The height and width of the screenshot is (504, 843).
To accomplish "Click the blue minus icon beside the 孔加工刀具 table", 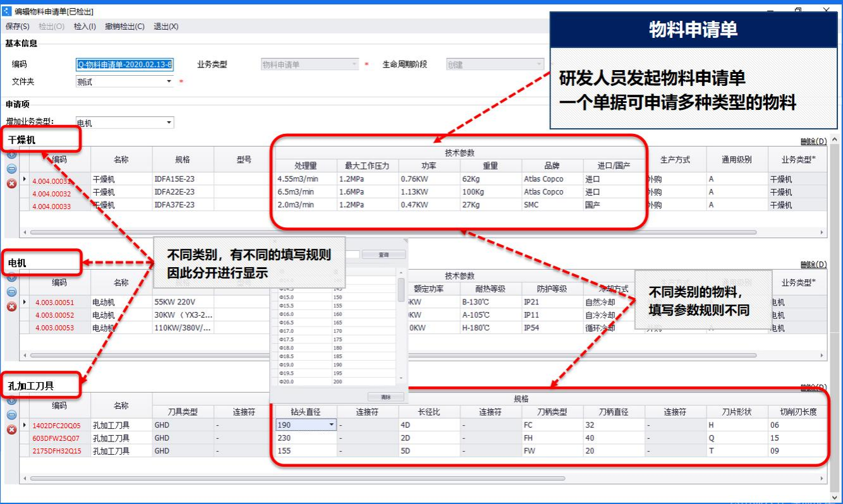I will 11,415.
